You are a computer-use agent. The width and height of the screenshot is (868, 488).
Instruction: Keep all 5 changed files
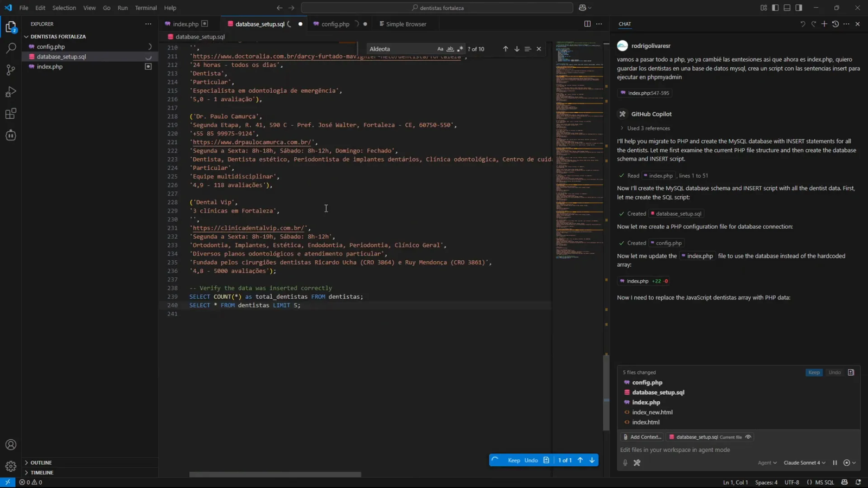tap(814, 373)
